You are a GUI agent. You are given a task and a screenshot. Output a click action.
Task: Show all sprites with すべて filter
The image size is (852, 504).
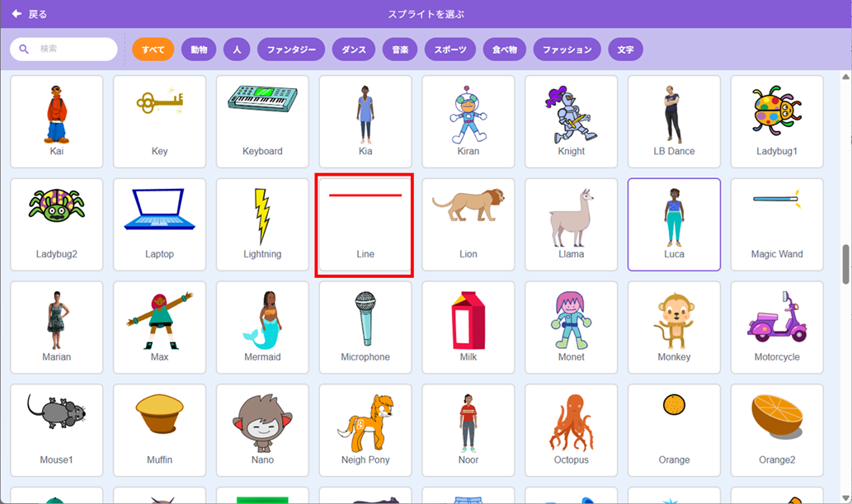pyautogui.click(x=153, y=49)
